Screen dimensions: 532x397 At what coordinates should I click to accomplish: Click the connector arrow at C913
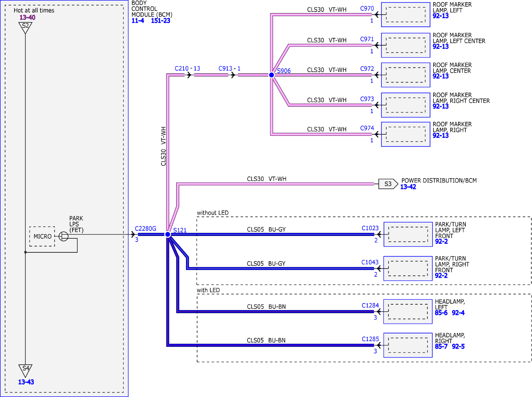pyautogui.click(x=233, y=75)
